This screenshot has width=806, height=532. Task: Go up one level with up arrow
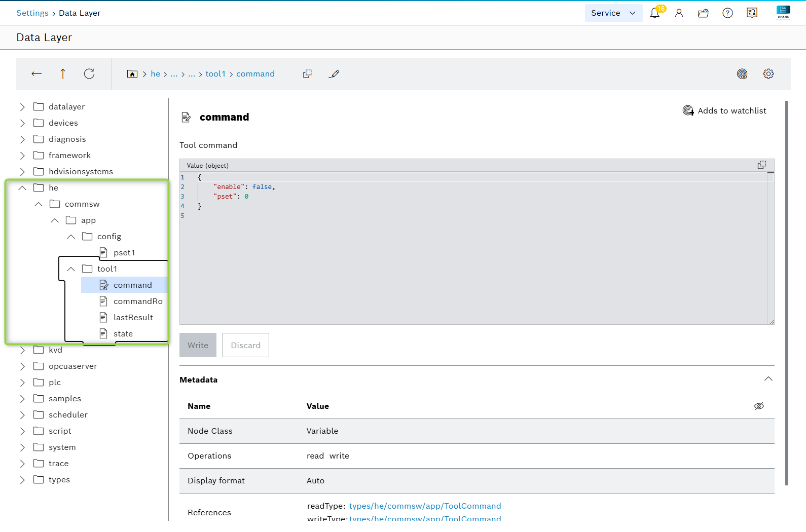[x=63, y=74]
